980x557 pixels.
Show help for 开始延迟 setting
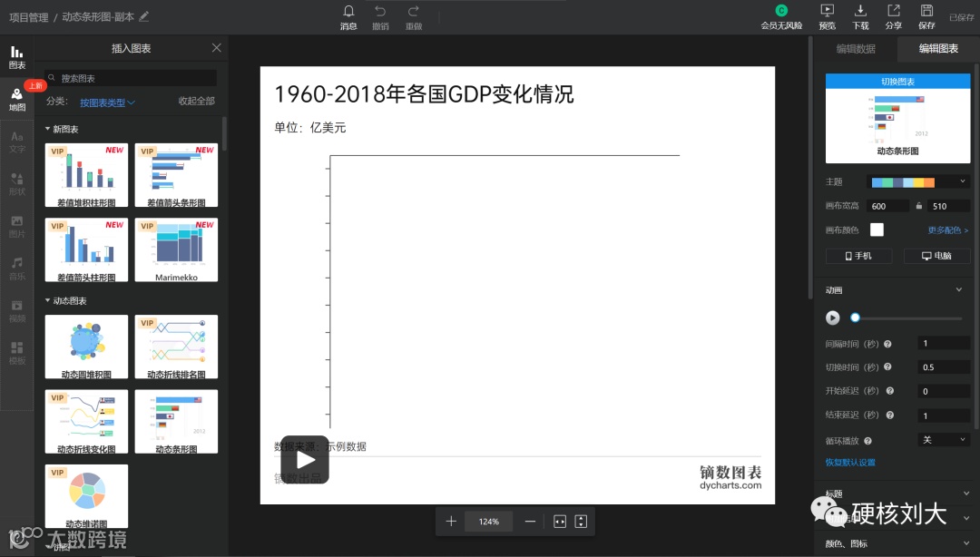(890, 391)
